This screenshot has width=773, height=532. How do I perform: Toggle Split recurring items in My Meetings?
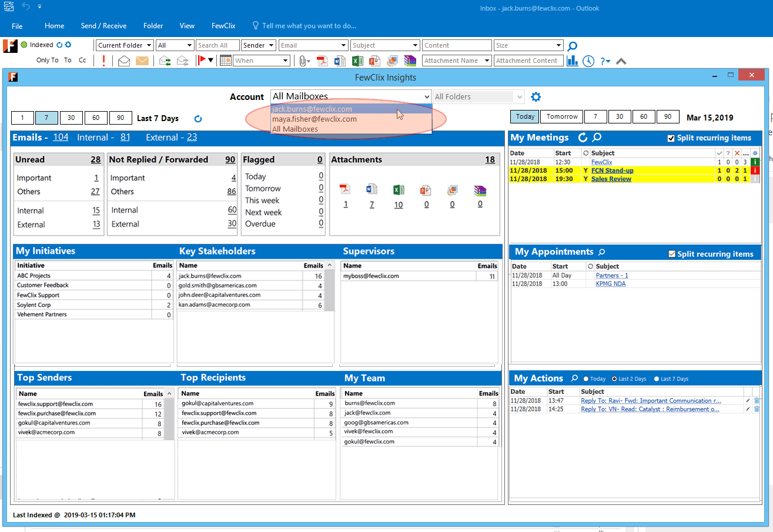click(671, 138)
